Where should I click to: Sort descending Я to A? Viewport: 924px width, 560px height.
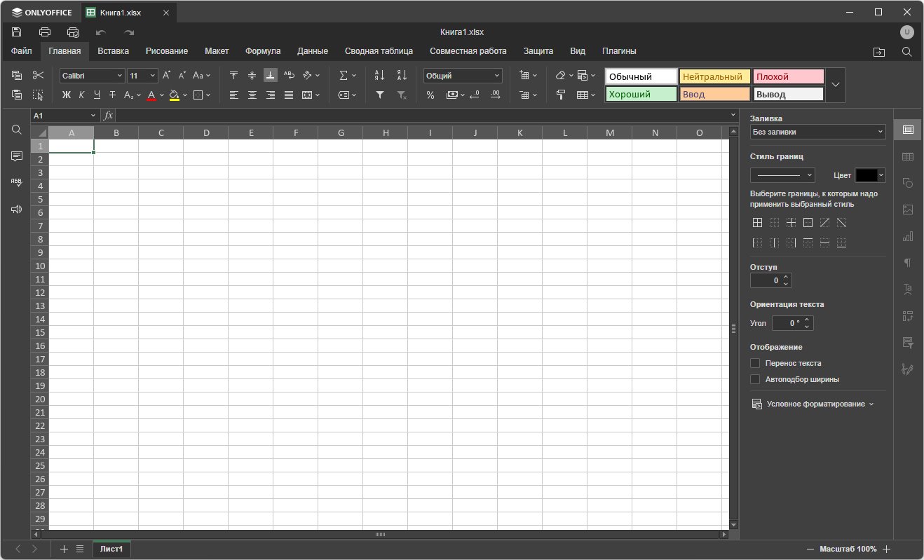click(x=402, y=75)
